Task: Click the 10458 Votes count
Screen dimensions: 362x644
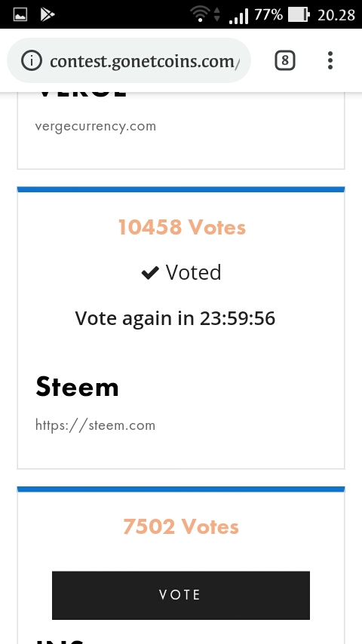Action: click(182, 227)
